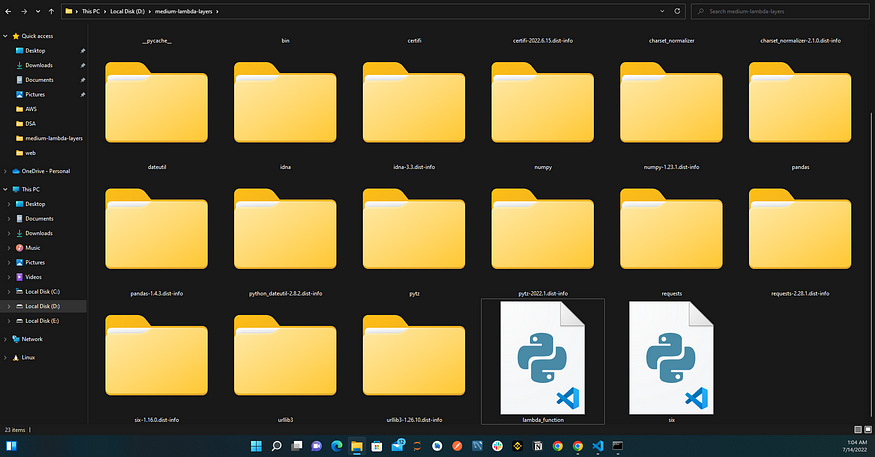The height and width of the screenshot is (457, 875).
Task: Open Slack from the taskbar
Action: pyautogui.click(x=497, y=446)
